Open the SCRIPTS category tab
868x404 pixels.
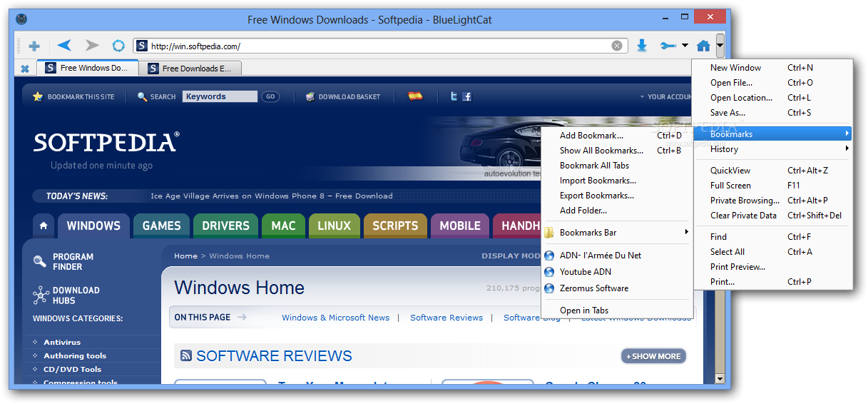tap(395, 226)
